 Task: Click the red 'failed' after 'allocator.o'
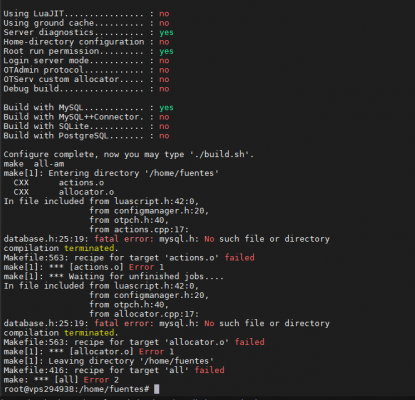point(249,342)
